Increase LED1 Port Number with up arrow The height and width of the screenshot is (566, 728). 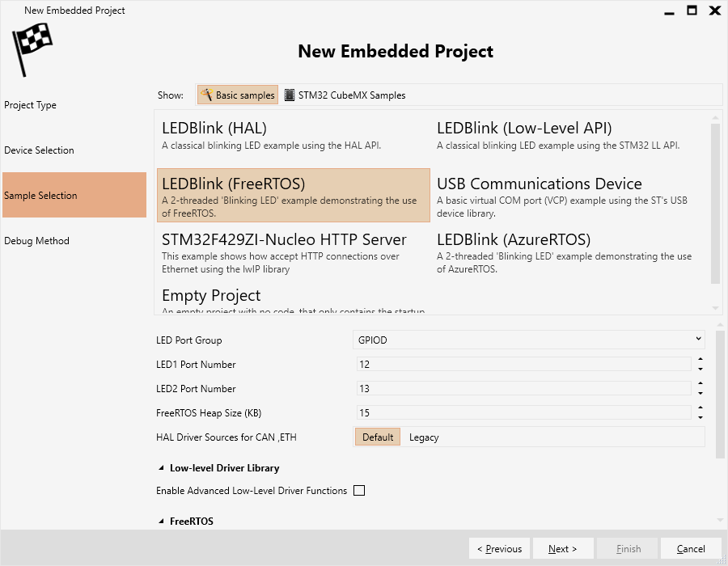click(x=700, y=359)
